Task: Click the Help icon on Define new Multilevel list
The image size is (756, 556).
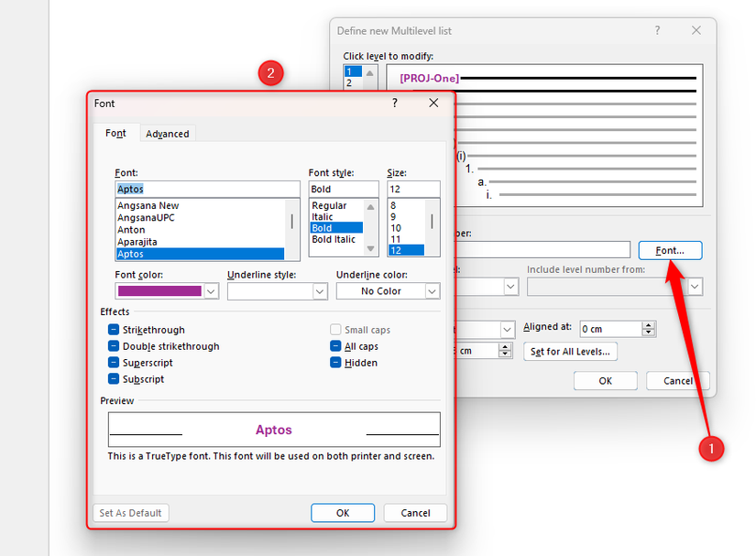Action: point(657,30)
